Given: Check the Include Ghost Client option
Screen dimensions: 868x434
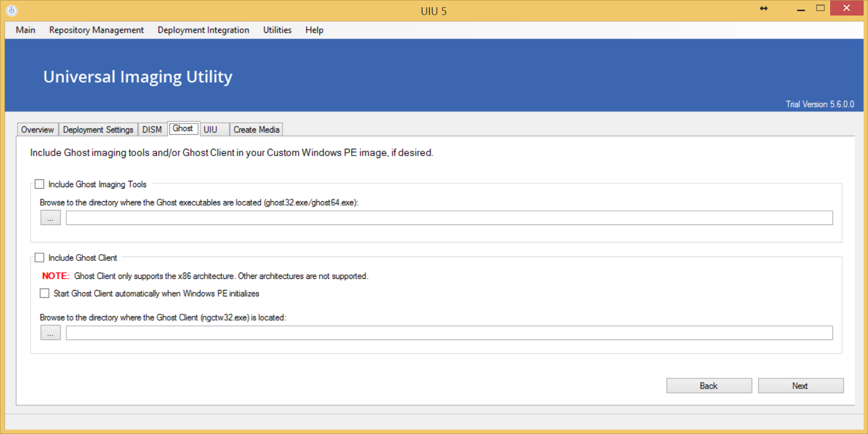Looking at the screenshot, I should (40, 258).
